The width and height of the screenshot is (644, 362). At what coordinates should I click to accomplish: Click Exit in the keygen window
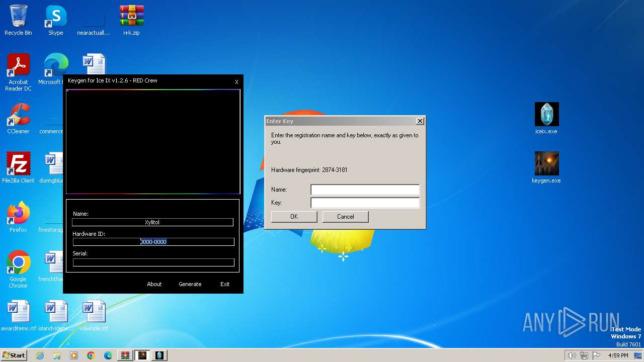225,284
